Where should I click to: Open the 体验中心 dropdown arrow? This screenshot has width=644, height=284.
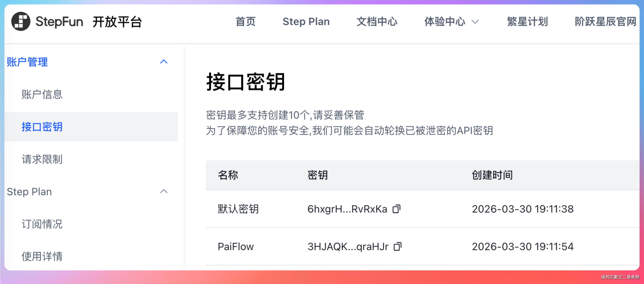[x=475, y=22]
